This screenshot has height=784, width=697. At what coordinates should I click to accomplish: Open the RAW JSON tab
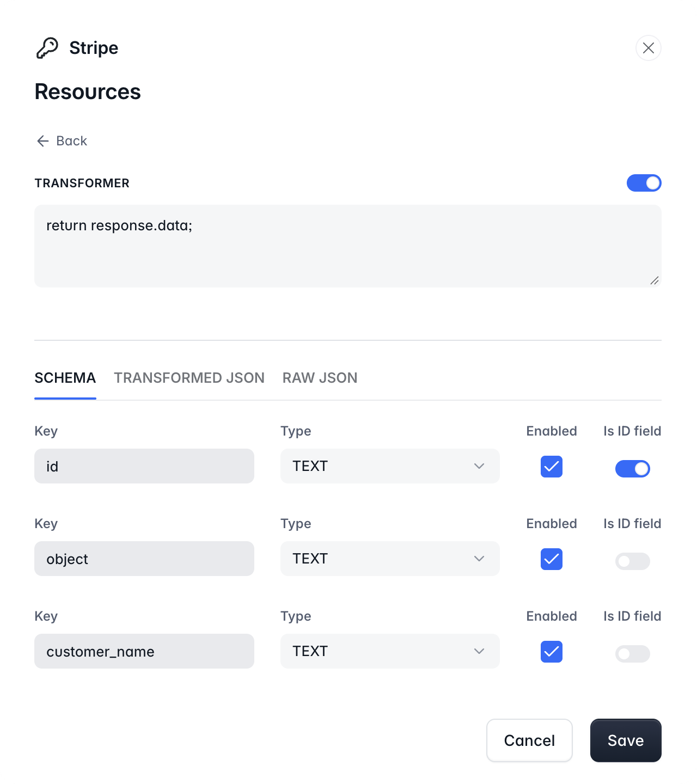320,378
